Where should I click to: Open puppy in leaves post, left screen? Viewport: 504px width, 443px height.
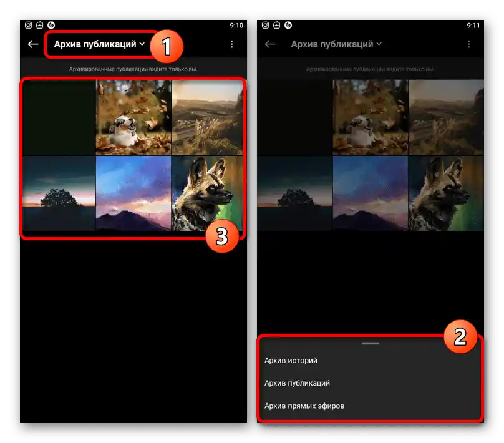tap(133, 117)
